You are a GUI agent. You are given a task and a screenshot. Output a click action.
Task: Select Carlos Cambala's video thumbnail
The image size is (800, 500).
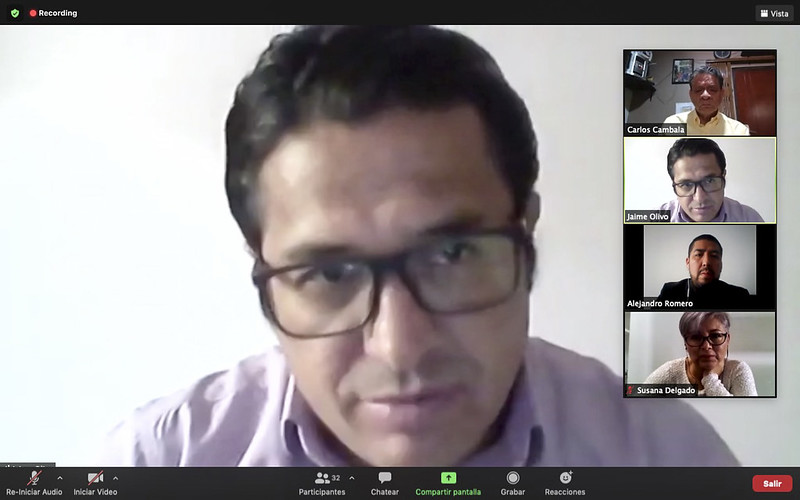tap(700, 93)
